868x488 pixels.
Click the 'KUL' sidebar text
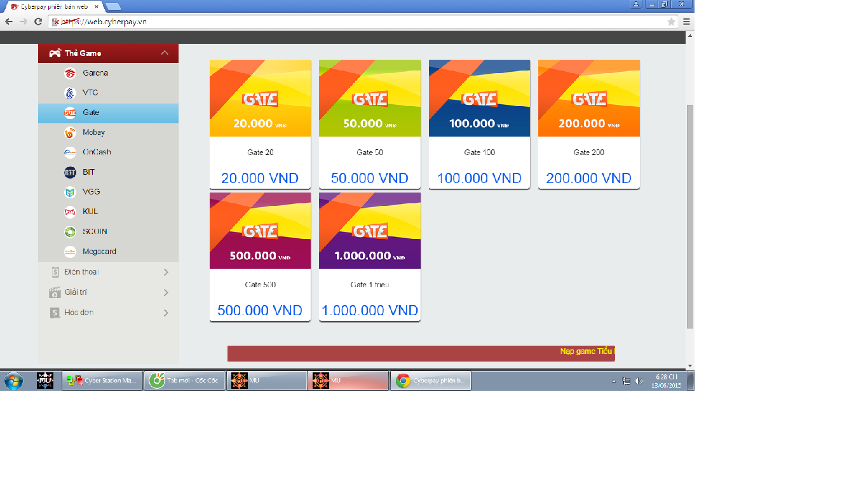pos(90,212)
